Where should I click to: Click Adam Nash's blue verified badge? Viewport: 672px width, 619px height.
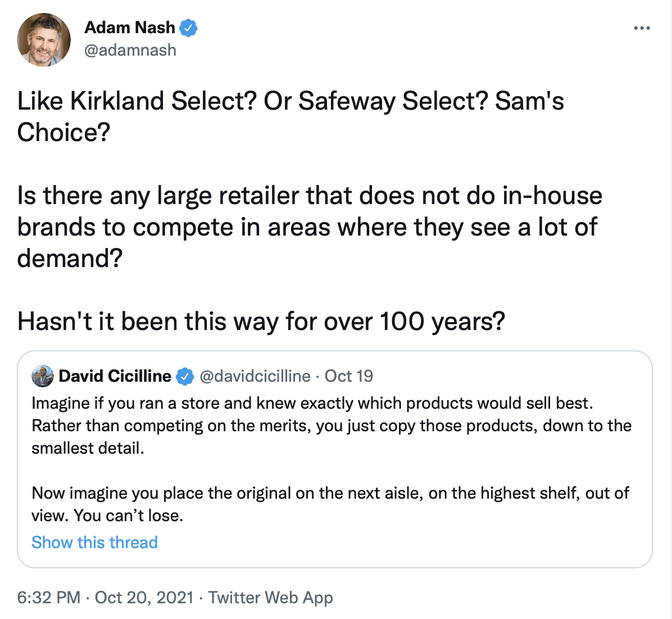(x=188, y=28)
